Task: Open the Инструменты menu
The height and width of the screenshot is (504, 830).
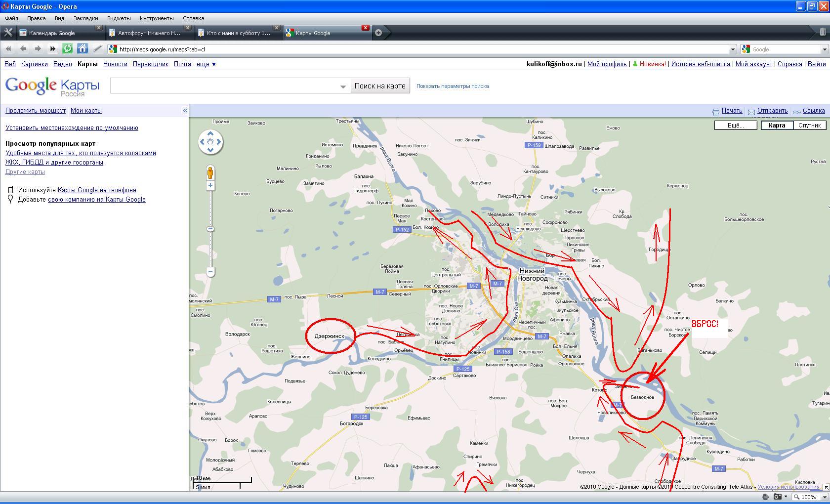Action: [157, 18]
